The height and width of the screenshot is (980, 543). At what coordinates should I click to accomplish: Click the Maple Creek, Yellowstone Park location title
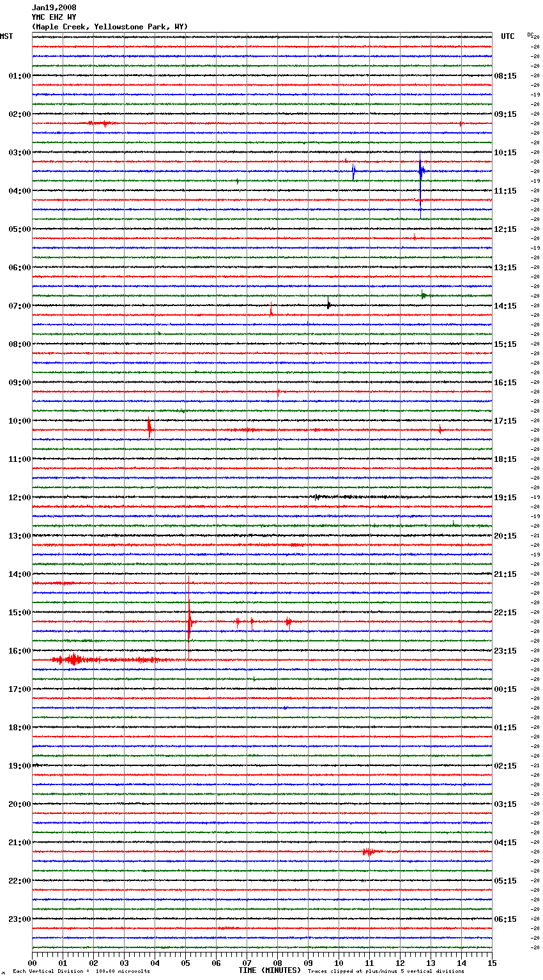click(110, 27)
